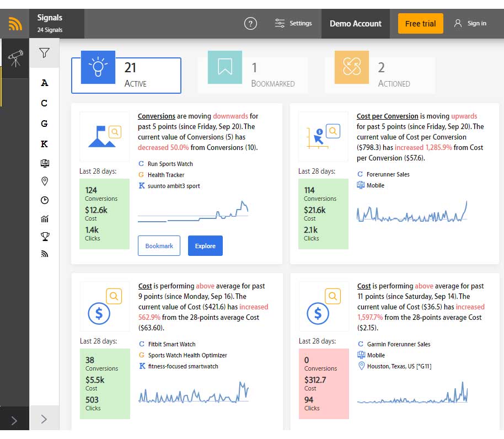Open the telescope explore view in sidebar
This screenshot has width=504, height=439.
click(x=15, y=58)
